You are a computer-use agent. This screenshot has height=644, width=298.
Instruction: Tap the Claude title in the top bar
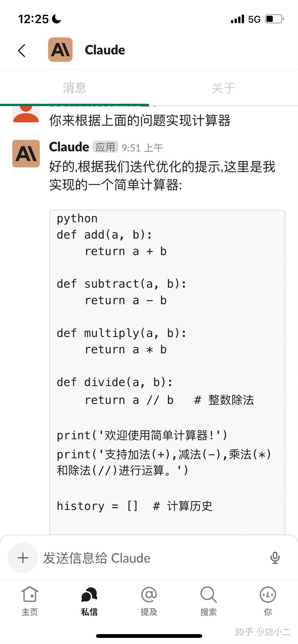(105, 50)
